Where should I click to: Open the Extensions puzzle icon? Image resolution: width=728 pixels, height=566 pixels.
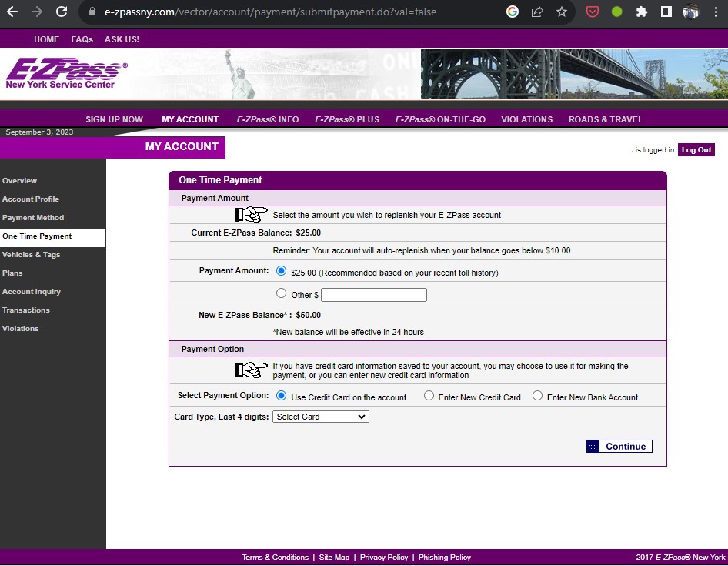tap(642, 12)
